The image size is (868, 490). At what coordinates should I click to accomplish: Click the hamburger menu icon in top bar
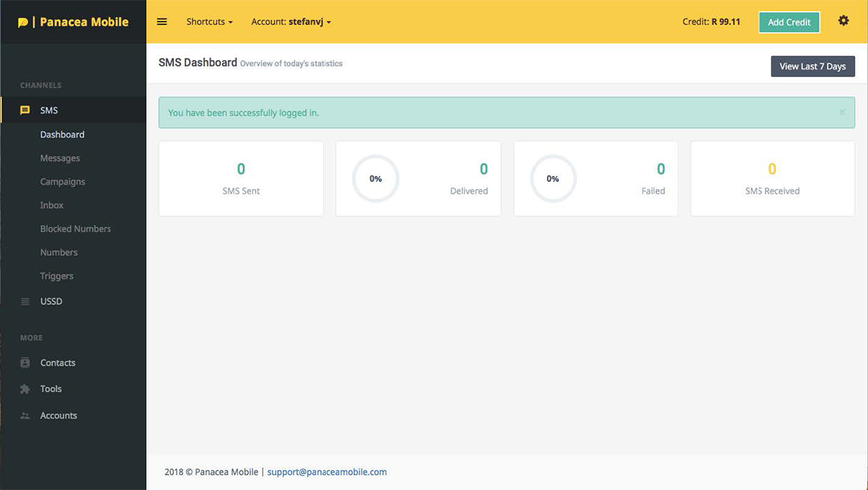click(162, 22)
